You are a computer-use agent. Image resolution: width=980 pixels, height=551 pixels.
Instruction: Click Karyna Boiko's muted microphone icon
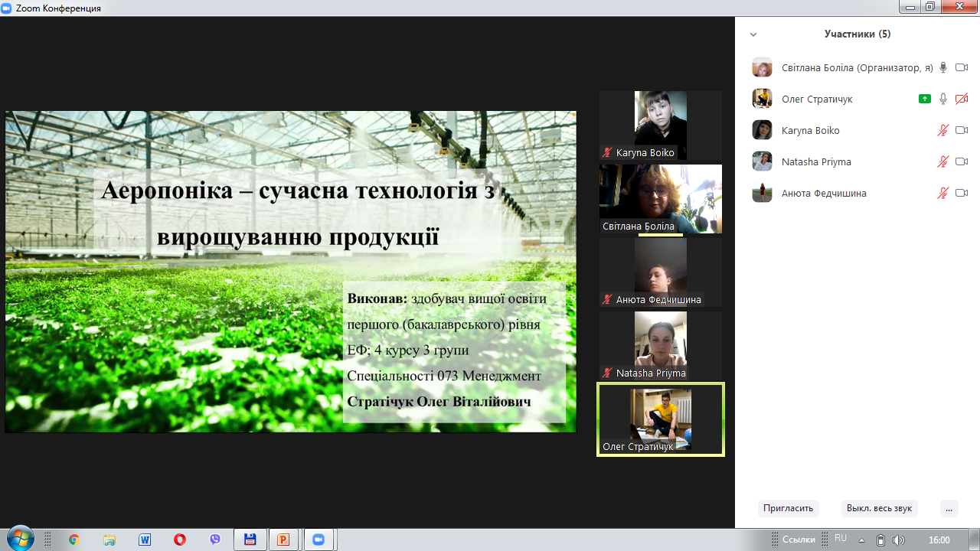pos(943,130)
